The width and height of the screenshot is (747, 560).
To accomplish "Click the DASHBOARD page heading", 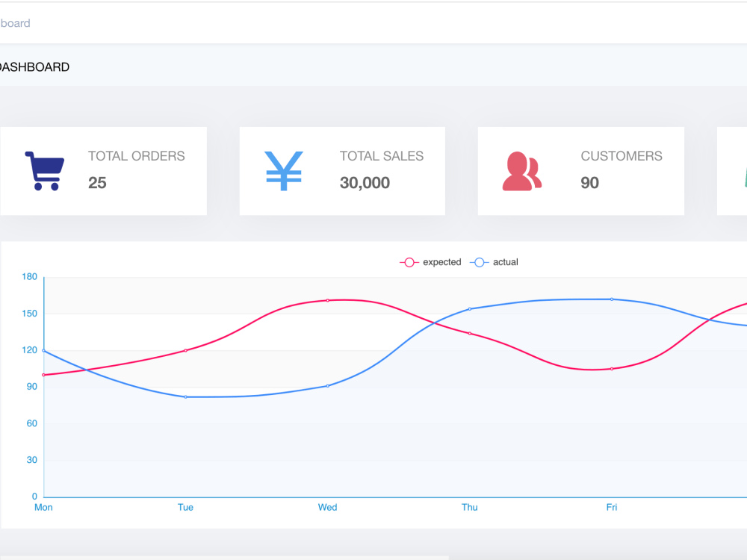I will 34,67.
